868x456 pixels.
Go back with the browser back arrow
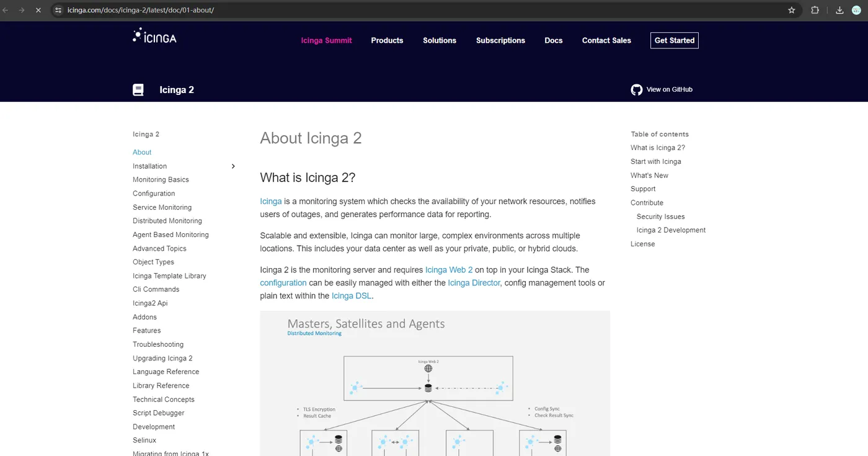click(6, 10)
